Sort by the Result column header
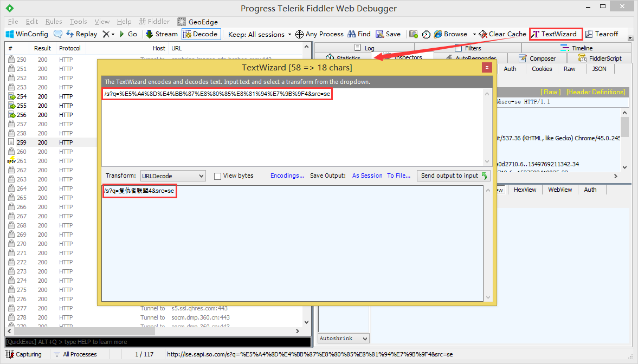 tap(43, 48)
